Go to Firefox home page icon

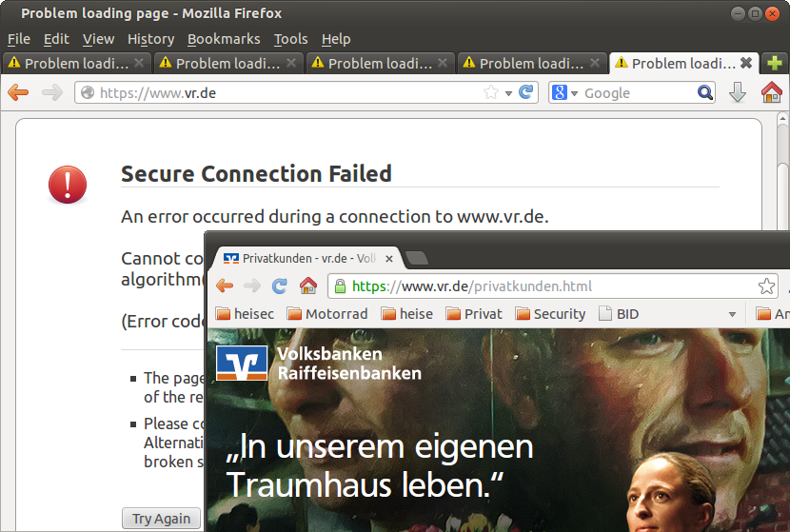[771, 92]
